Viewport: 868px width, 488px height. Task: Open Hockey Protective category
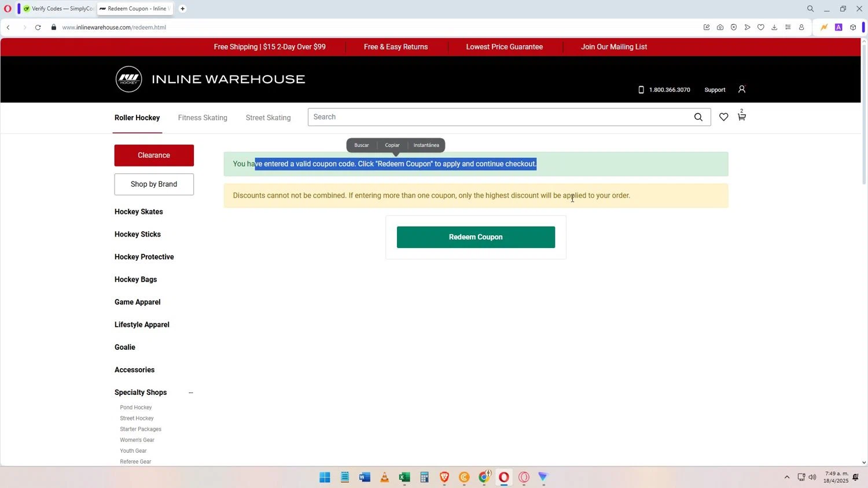pos(144,257)
